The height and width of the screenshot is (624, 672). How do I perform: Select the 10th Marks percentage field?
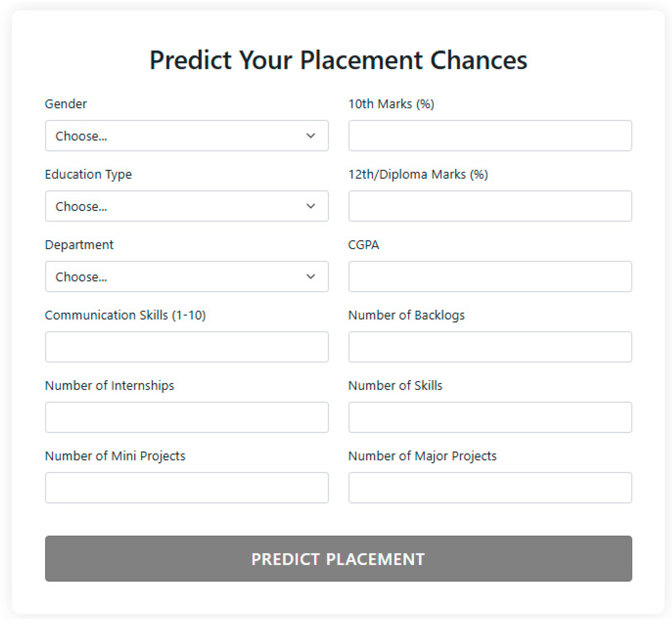click(x=490, y=136)
